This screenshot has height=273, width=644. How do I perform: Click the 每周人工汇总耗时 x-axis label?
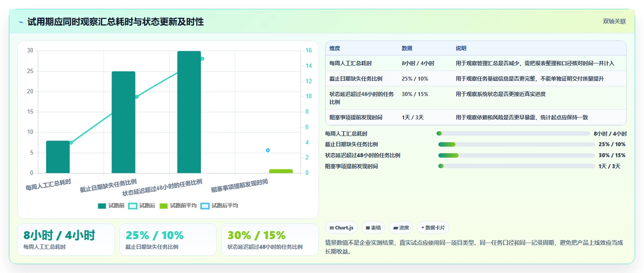tap(48, 184)
